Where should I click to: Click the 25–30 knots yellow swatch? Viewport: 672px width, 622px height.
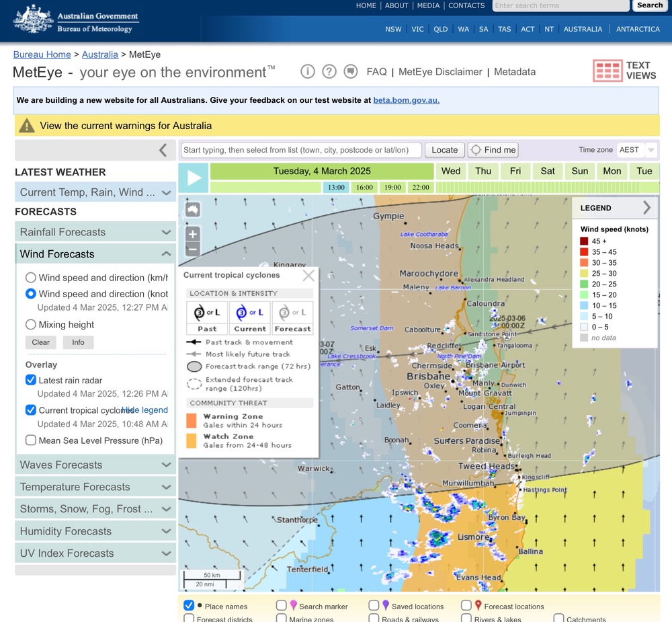584,273
